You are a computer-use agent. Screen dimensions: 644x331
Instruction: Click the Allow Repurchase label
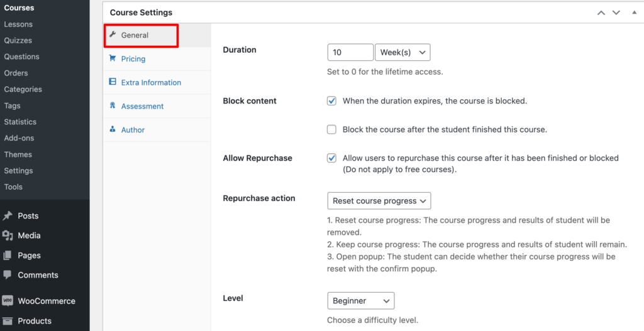257,158
